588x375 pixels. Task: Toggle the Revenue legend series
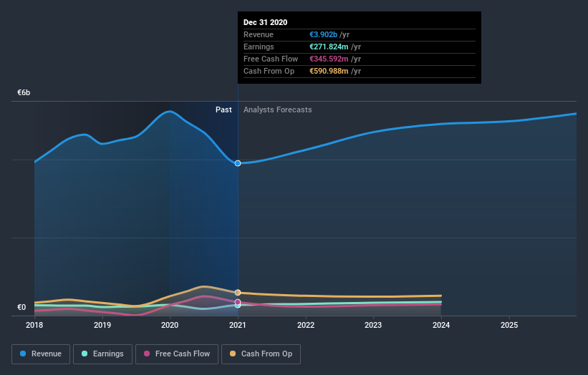pos(41,354)
